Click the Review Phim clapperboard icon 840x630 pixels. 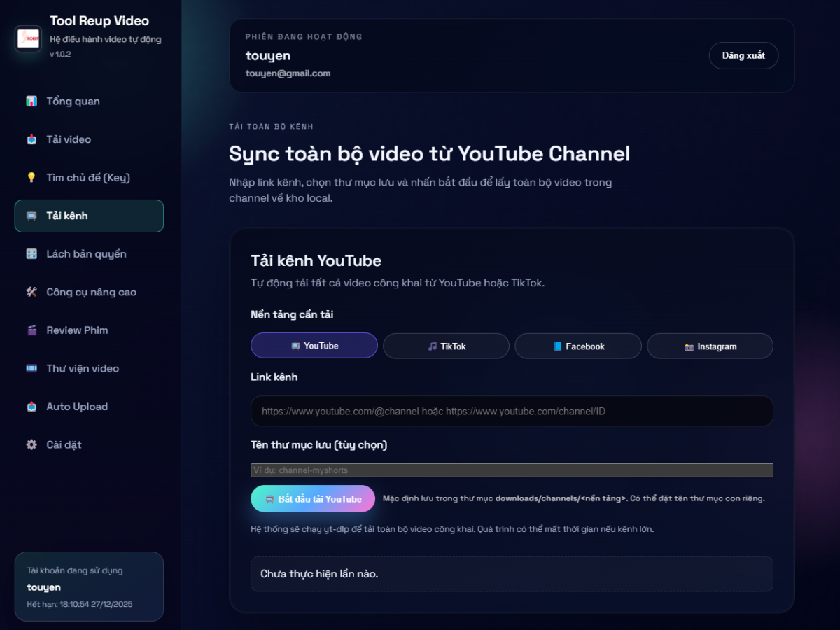point(31,330)
